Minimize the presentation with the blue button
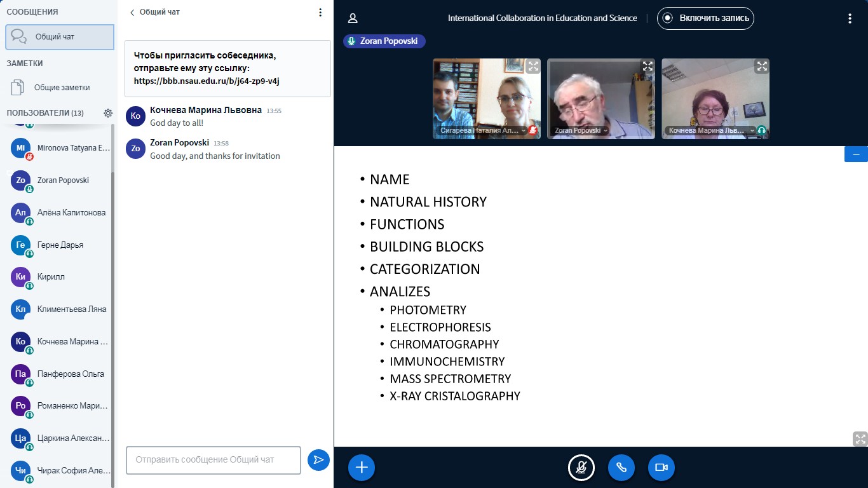Image resolution: width=868 pixels, height=488 pixels. 855,154
